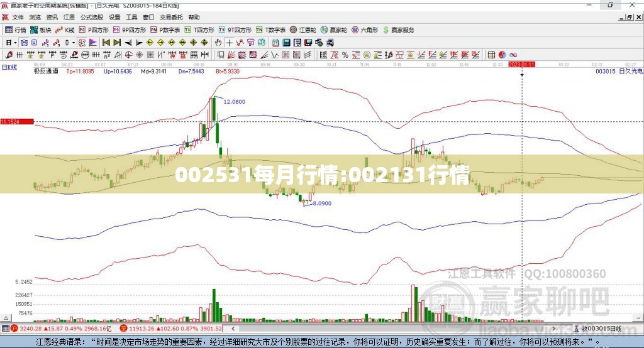The width and height of the screenshot is (644, 348).
Task: Open the 赢家服务 link
Action: click(x=399, y=30)
